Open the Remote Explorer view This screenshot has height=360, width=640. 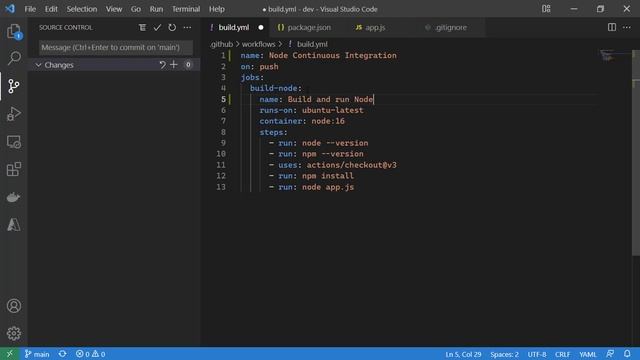point(14,142)
